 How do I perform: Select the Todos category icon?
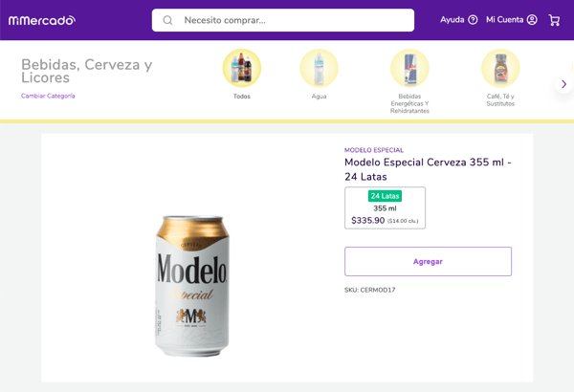tap(242, 68)
